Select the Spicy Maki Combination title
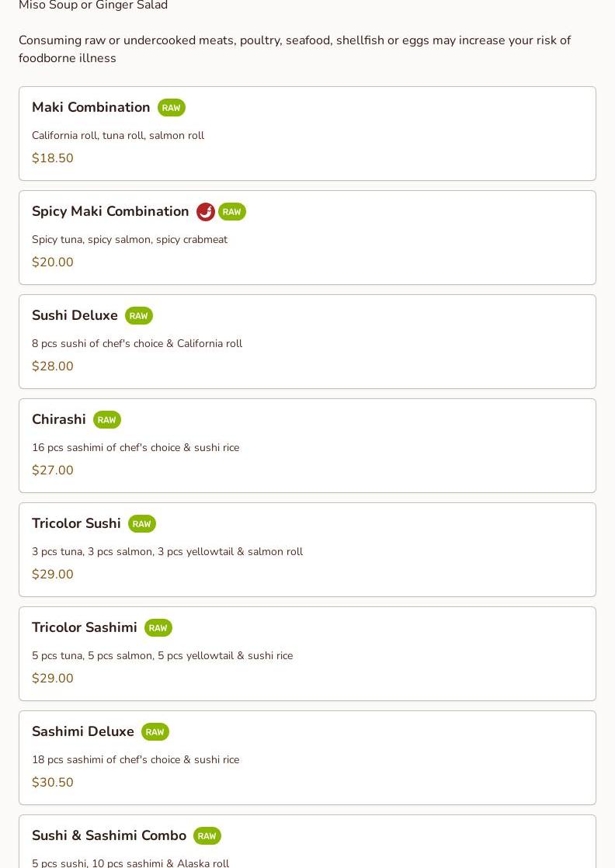The width and height of the screenshot is (615, 868). click(110, 211)
